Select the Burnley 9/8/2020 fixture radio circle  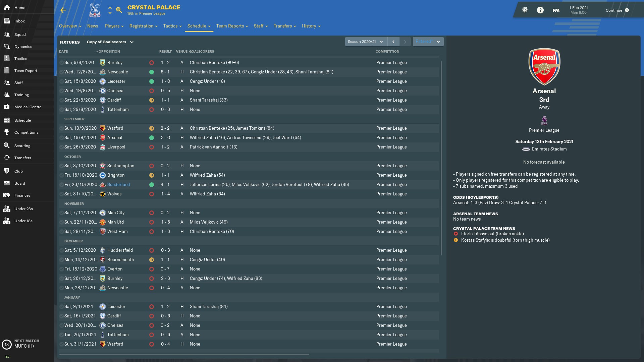(x=61, y=63)
